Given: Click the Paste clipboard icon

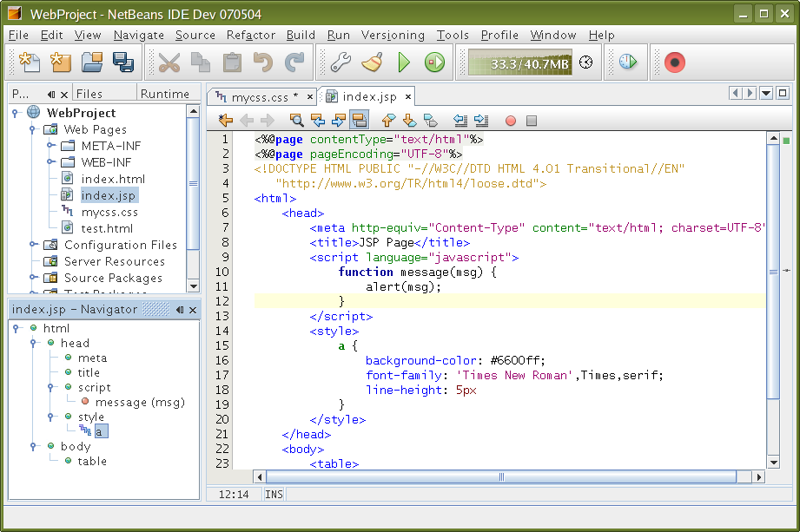Looking at the screenshot, I should click(232, 62).
